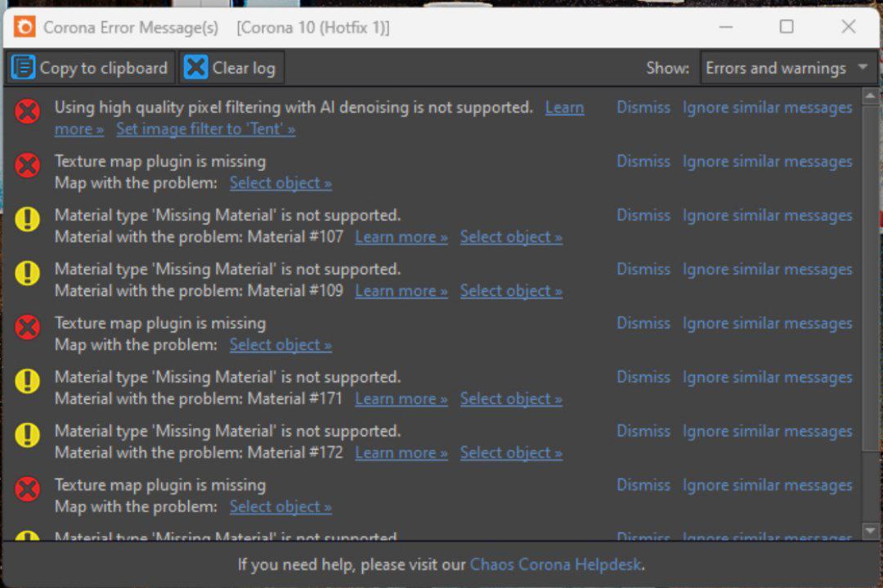
Task: Click the scrollbar up arrow
Action: point(870,95)
